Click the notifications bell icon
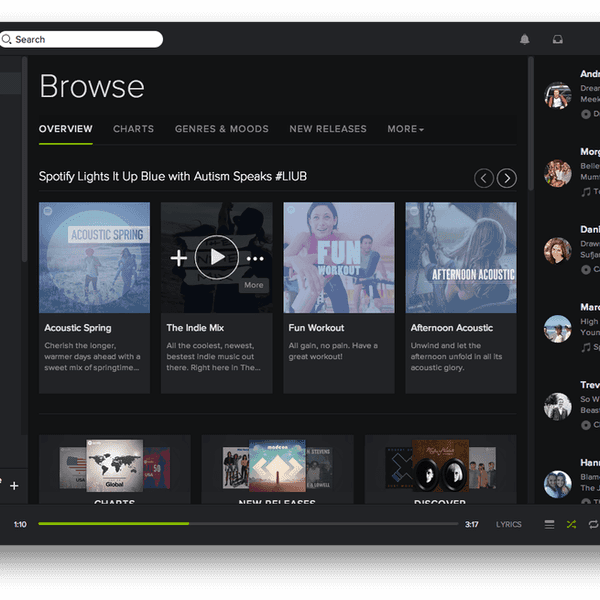The image size is (600, 600). [x=525, y=39]
